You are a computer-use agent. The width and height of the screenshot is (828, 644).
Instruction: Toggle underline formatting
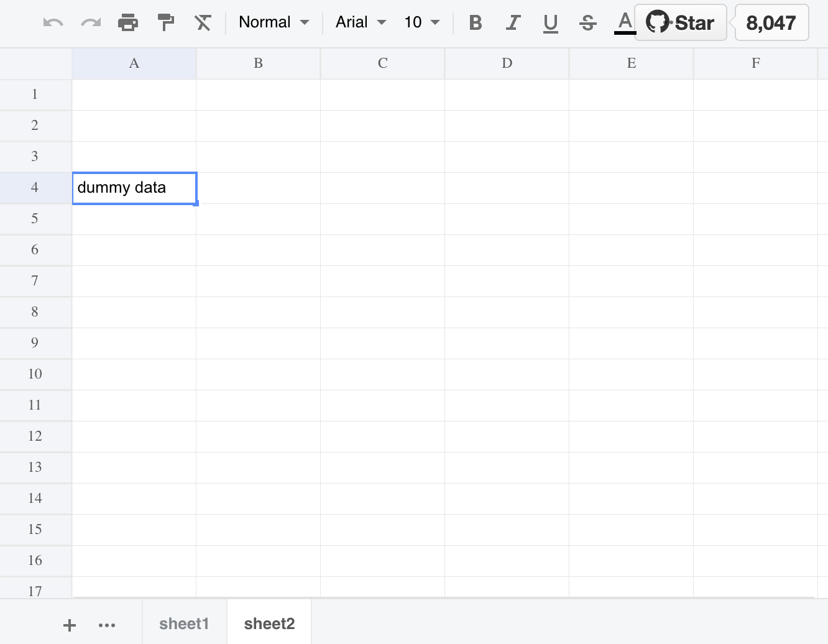click(x=550, y=22)
